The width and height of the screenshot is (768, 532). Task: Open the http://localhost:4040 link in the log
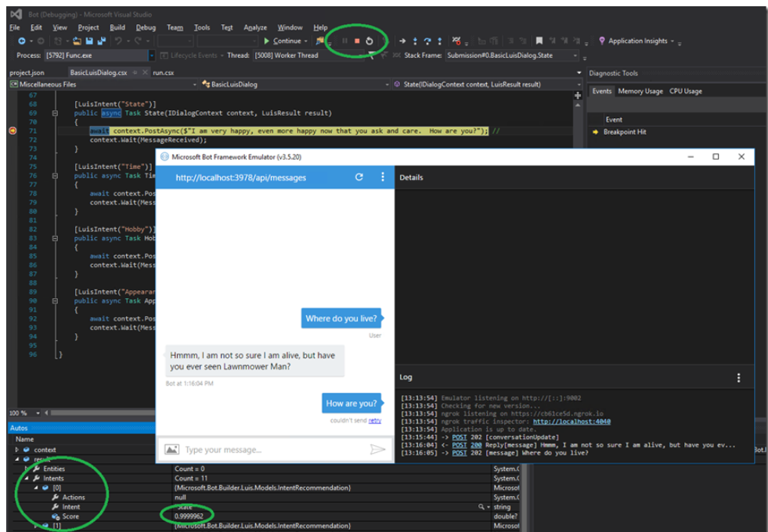point(571,422)
